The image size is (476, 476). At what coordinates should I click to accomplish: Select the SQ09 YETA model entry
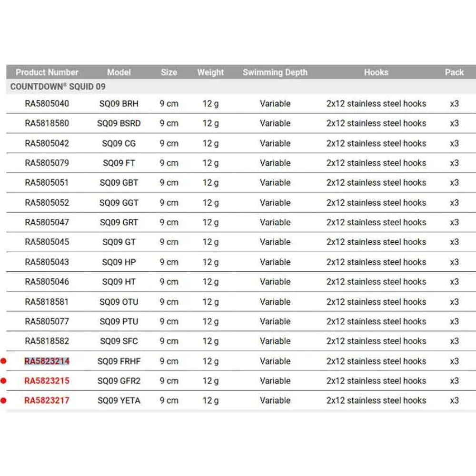pyautogui.click(x=119, y=401)
